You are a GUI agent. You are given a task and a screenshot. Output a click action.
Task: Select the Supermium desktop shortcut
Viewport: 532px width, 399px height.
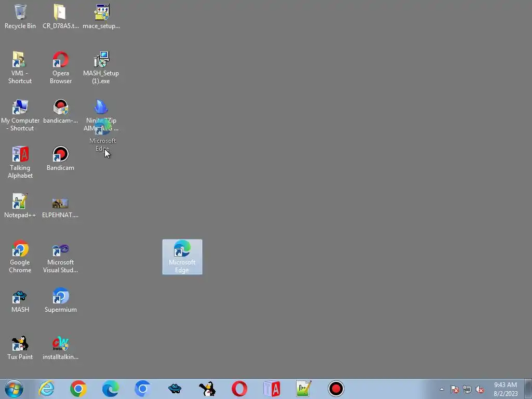click(60, 300)
